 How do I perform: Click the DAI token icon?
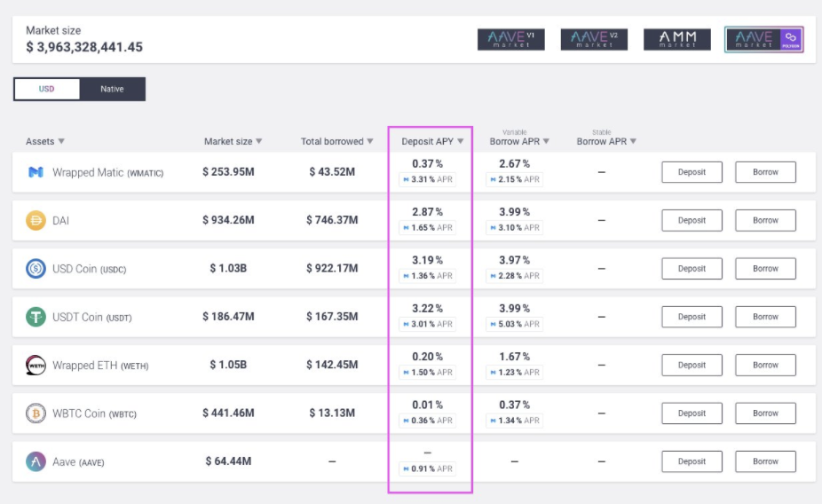pyautogui.click(x=36, y=221)
